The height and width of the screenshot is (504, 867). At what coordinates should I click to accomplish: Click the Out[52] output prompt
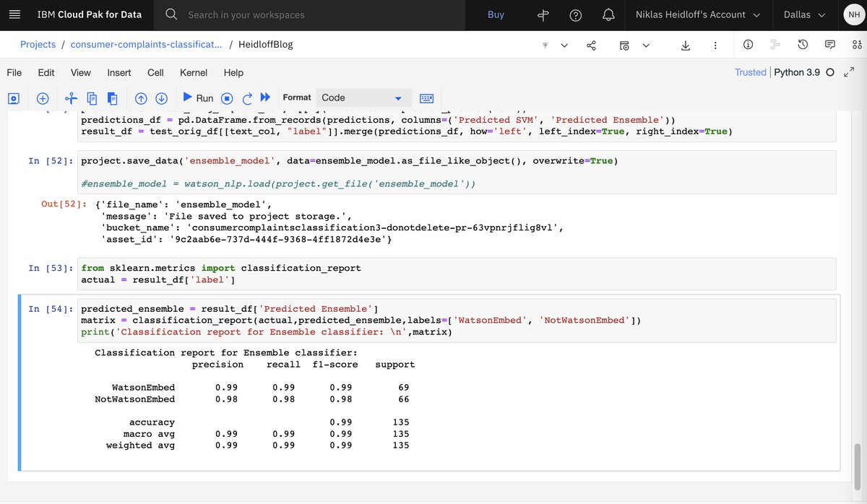pos(64,204)
